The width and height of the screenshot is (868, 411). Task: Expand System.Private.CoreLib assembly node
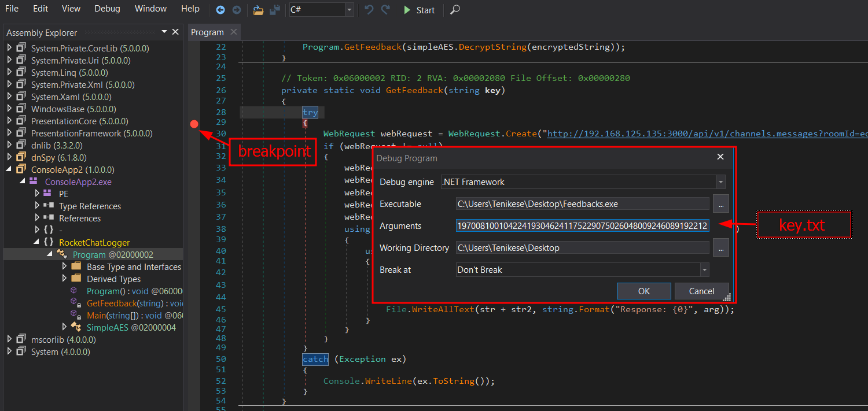[9, 47]
